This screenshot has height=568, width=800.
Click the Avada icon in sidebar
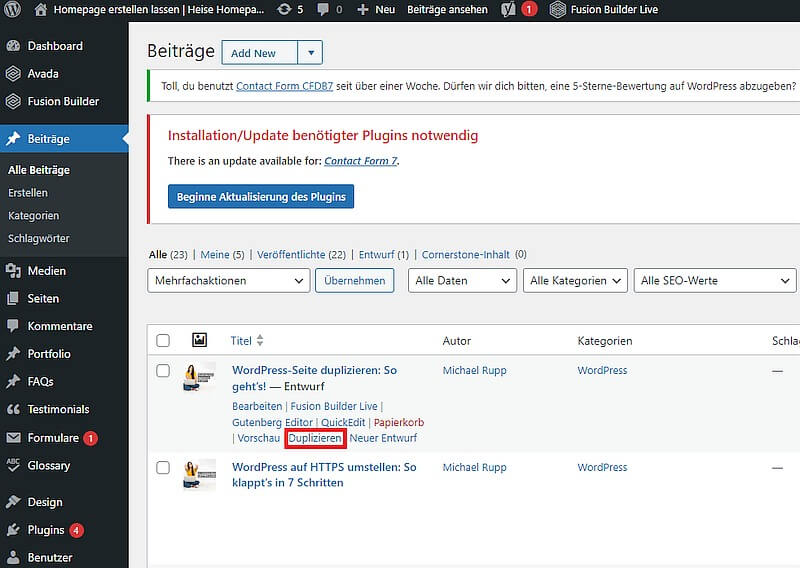13,73
